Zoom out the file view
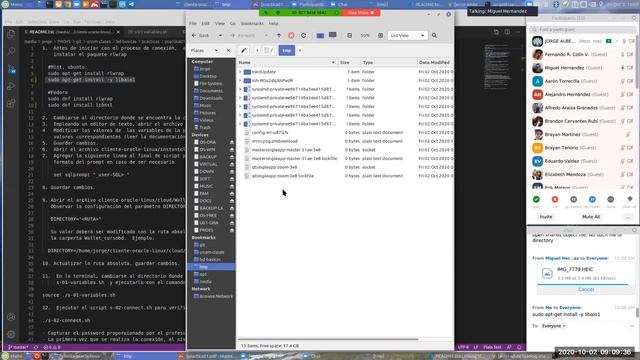Screen dimensions: 640x360 (x=349, y=36)
